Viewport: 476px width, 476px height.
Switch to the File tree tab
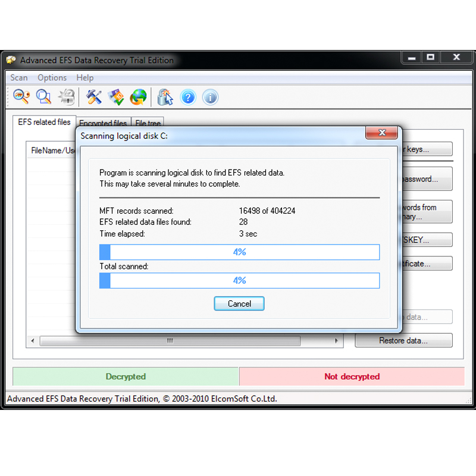148,122
